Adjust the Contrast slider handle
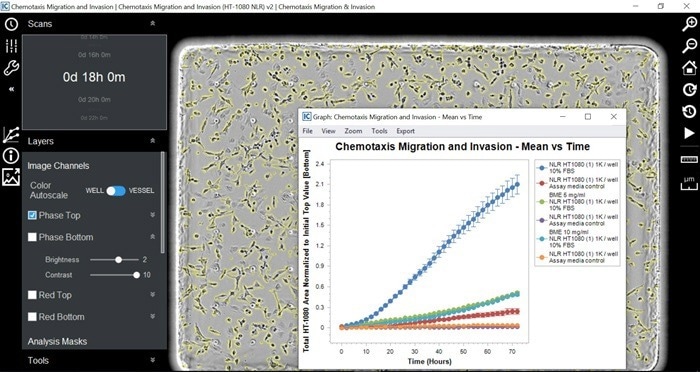The image size is (700, 372). pos(136,275)
